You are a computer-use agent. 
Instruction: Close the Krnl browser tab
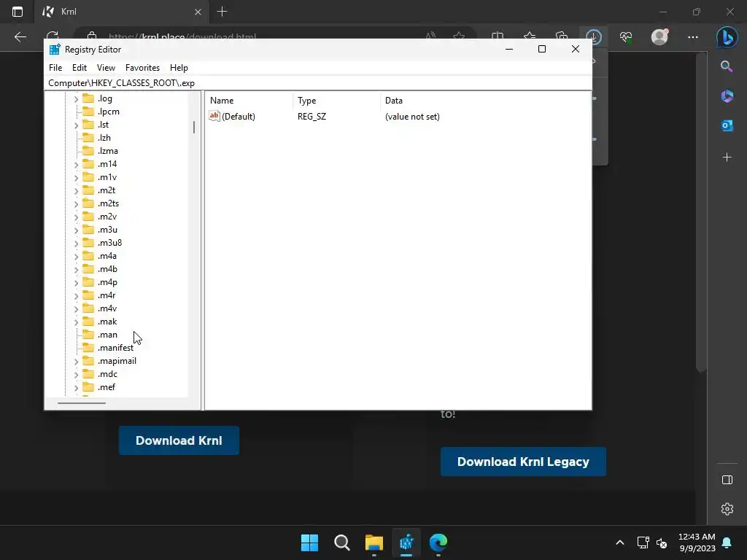tap(198, 12)
